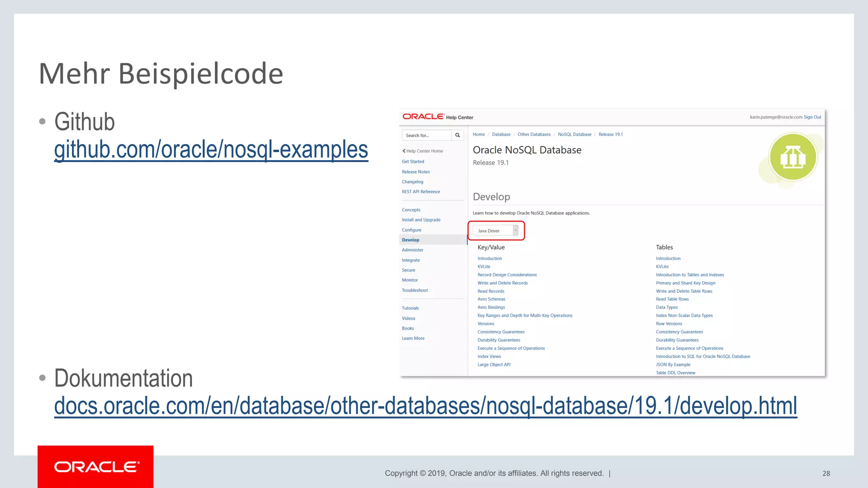Open Avro Bindings link
The width and height of the screenshot is (868, 488).
491,307
